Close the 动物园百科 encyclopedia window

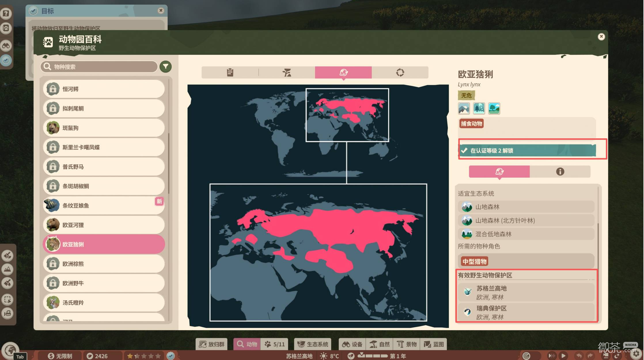tap(601, 37)
